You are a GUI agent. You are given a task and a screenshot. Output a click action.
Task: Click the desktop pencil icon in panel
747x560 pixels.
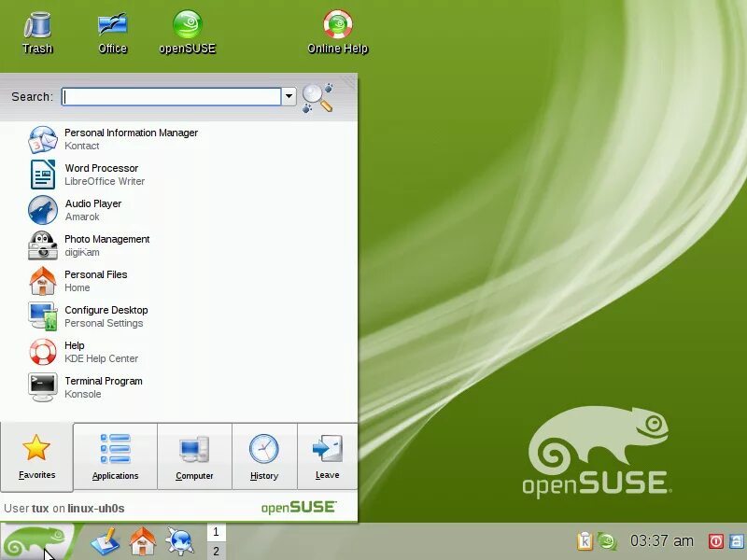[106, 541]
